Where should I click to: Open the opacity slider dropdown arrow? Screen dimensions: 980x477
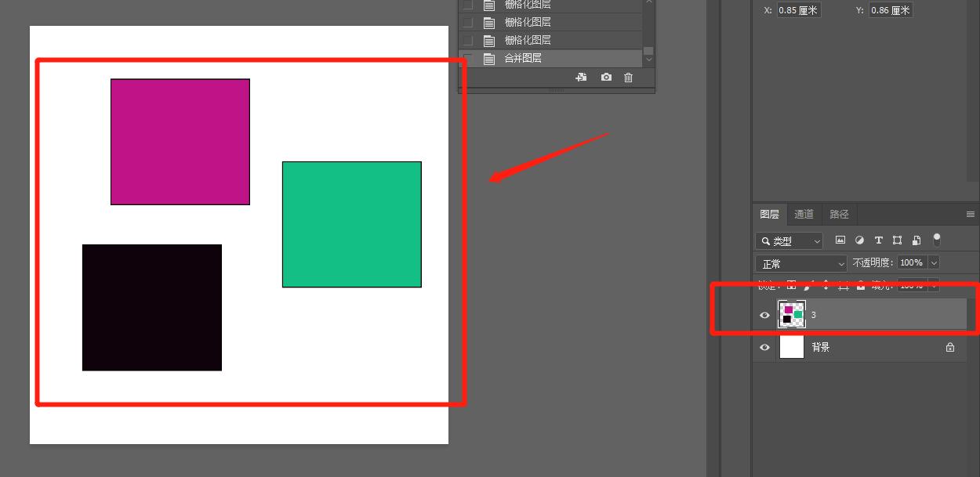[x=933, y=263]
